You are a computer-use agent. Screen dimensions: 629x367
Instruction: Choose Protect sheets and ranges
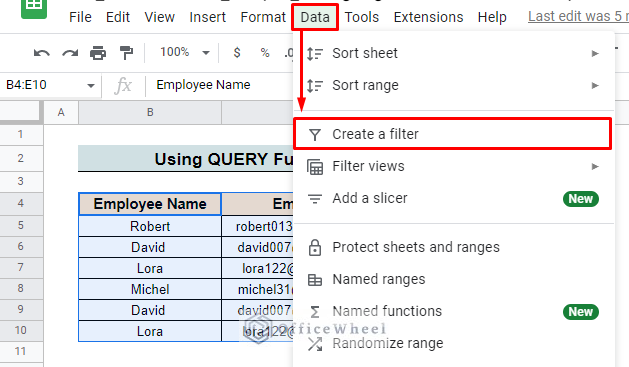454,247
